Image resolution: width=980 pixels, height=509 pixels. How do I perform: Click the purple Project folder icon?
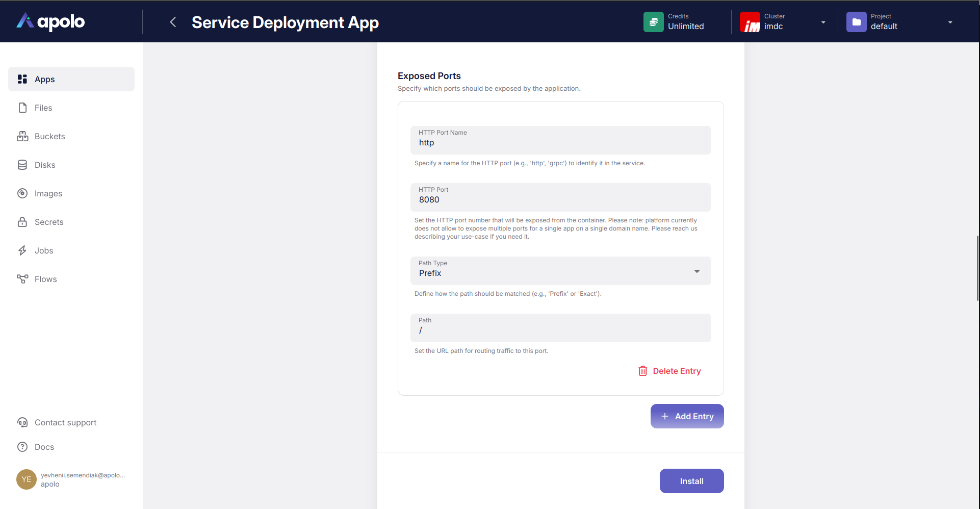pos(856,22)
